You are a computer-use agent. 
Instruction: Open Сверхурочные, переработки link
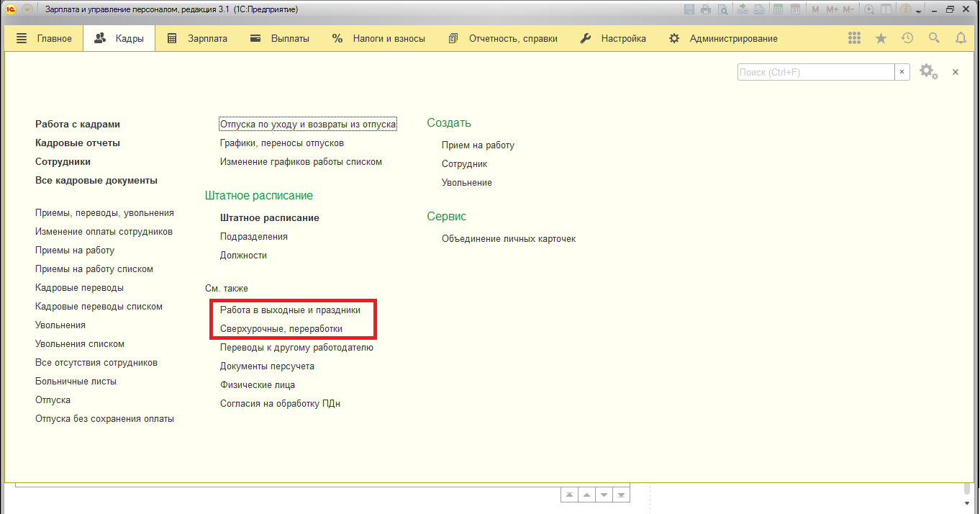281,328
